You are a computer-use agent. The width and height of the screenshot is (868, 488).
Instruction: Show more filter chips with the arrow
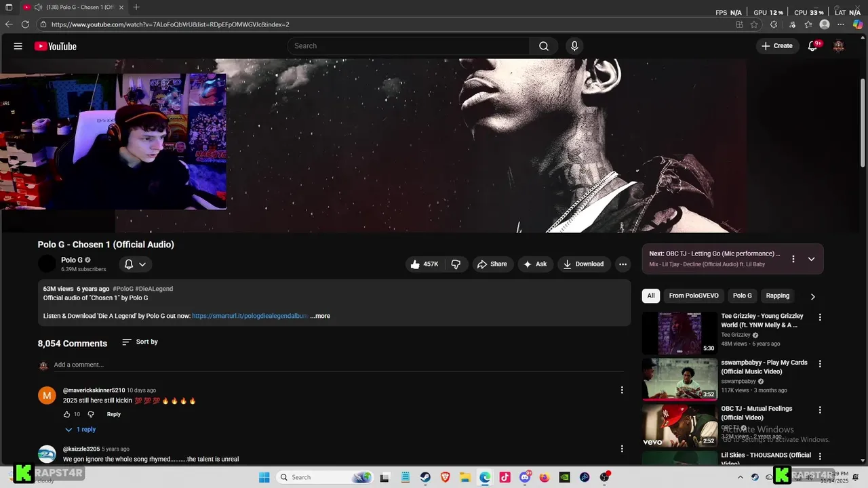[812, 296]
